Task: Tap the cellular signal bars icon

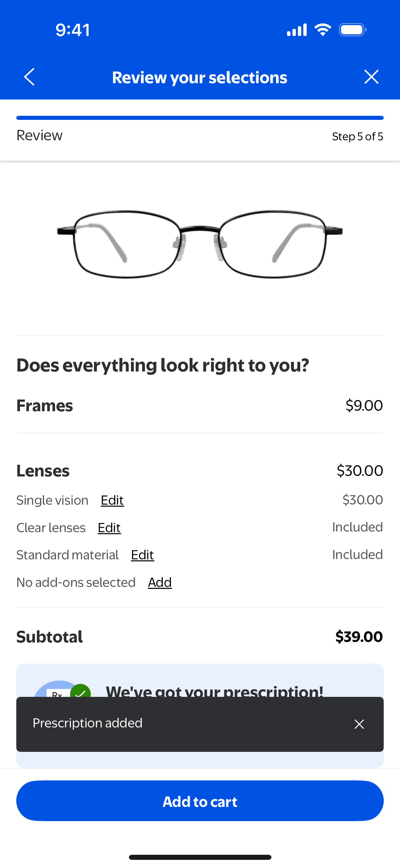Action: (x=297, y=30)
